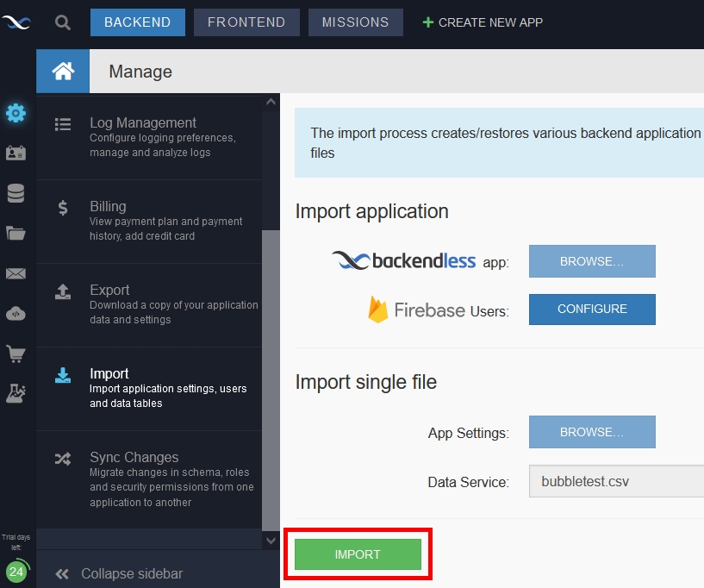The width and height of the screenshot is (704, 588).
Task: Click the Sync Changes shuffle icon
Action: click(63, 459)
